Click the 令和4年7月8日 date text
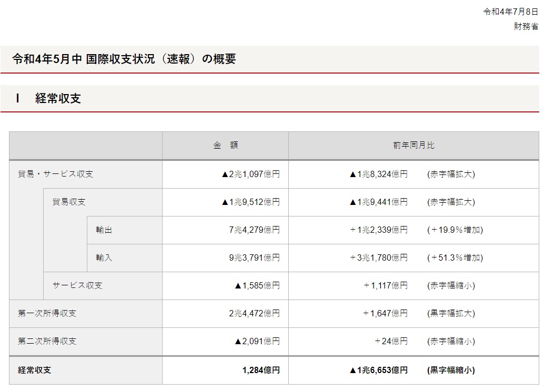The image size is (544, 392). (510, 12)
